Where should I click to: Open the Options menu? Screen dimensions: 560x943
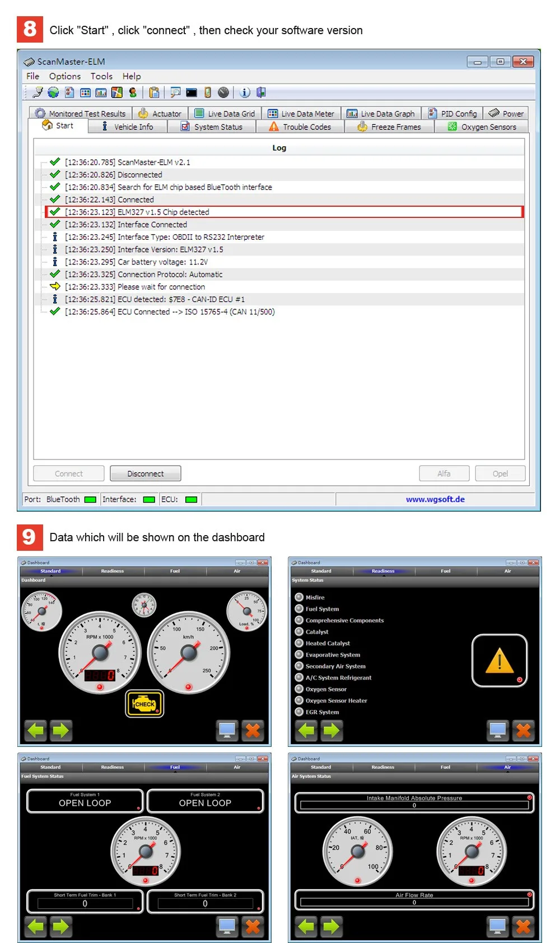tap(65, 76)
